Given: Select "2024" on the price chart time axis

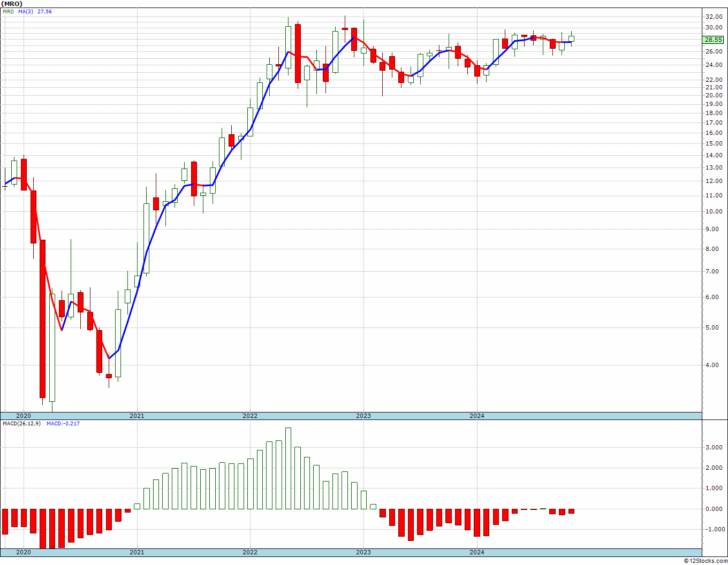Looking at the screenshot, I should pyautogui.click(x=477, y=416).
